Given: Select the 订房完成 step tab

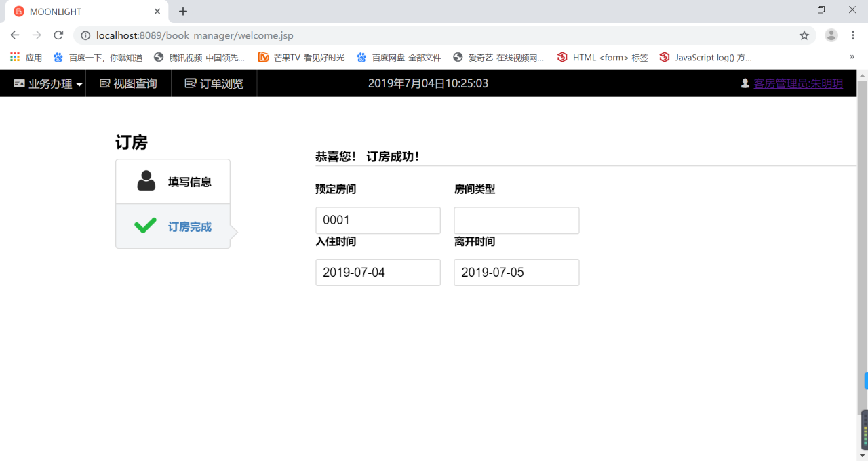Looking at the screenshot, I should (x=173, y=226).
